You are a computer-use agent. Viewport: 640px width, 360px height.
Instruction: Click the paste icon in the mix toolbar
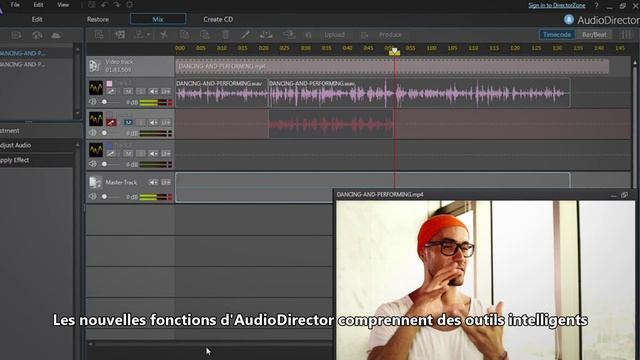pos(205,35)
